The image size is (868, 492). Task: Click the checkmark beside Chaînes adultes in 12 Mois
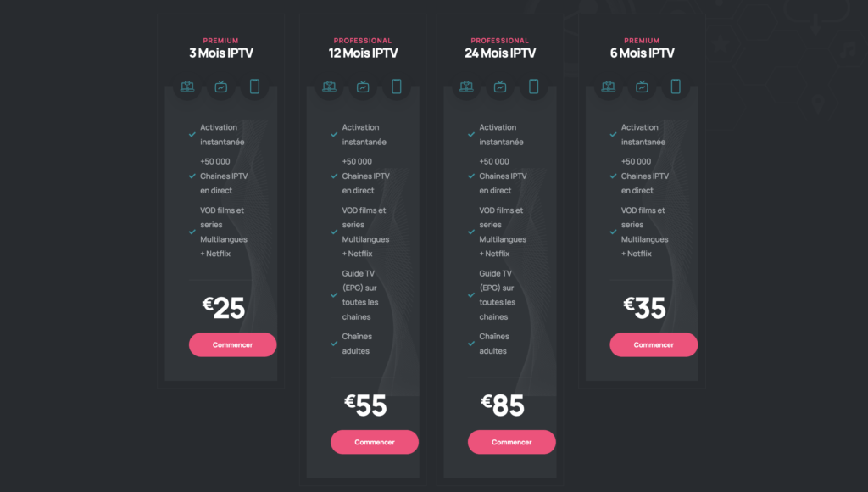pos(334,344)
